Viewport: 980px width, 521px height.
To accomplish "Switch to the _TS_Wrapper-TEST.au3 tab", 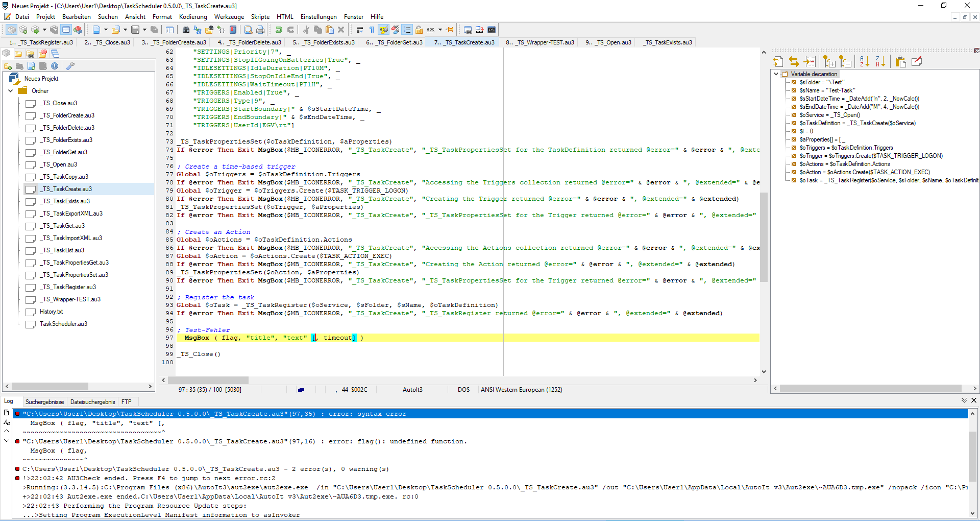I will click(540, 42).
